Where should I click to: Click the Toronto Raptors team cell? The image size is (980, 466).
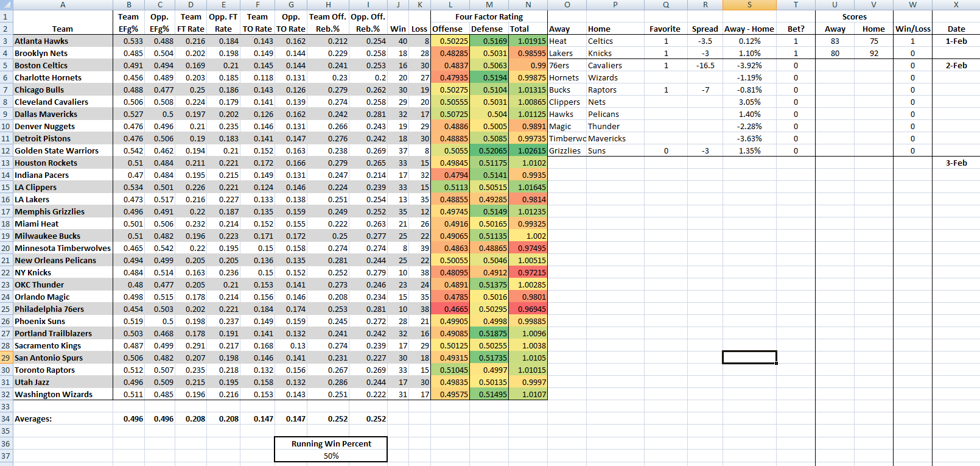63,370
